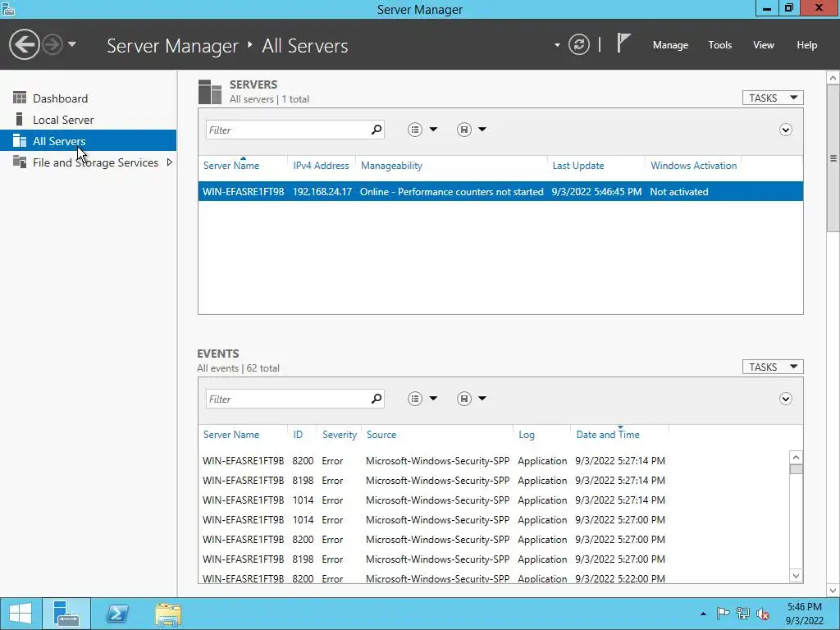Expand the Servers filter panel chevron
The width and height of the screenshot is (840, 630).
pos(785,130)
